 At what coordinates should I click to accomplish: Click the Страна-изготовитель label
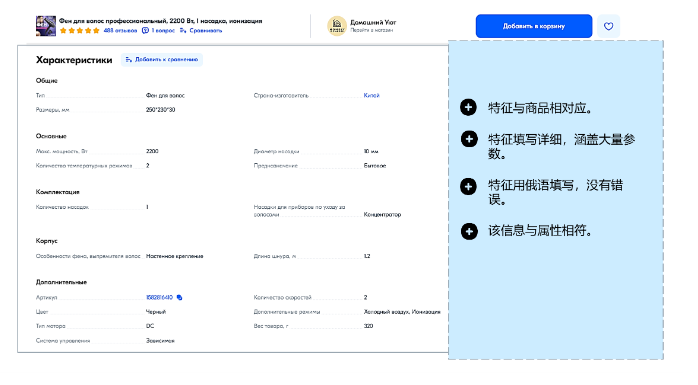281,95
